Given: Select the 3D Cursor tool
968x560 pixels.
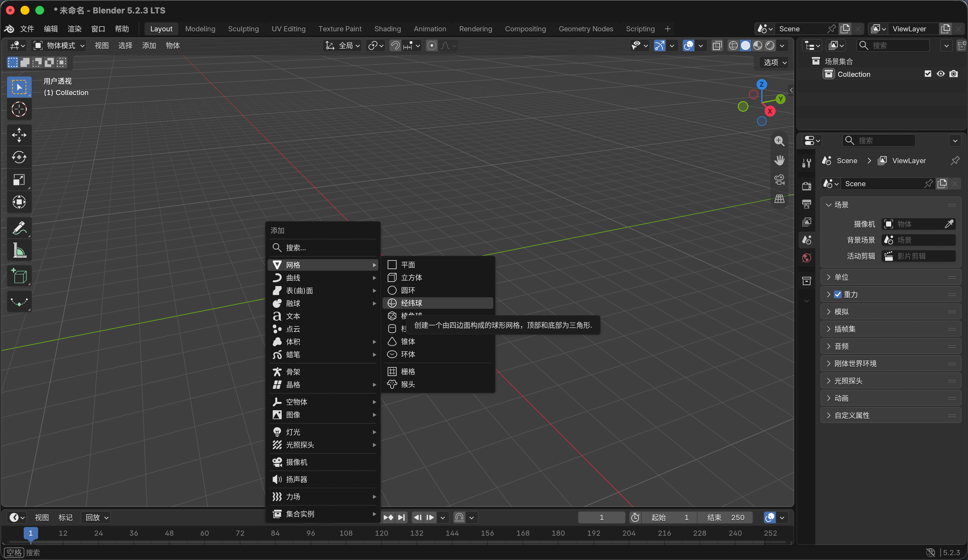Looking at the screenshot, I should (19, 109).
